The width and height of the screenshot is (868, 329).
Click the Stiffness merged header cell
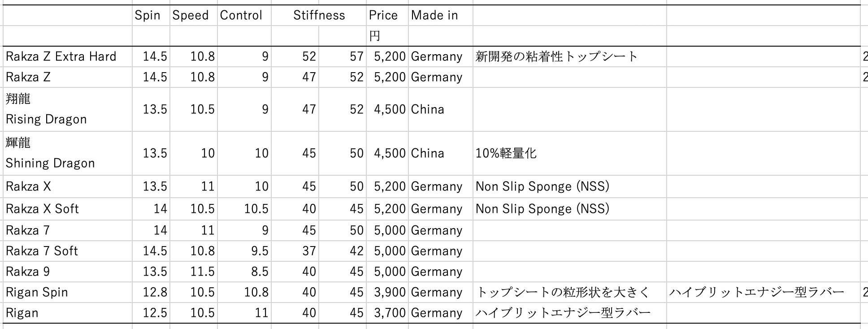[x=319, y=15]
